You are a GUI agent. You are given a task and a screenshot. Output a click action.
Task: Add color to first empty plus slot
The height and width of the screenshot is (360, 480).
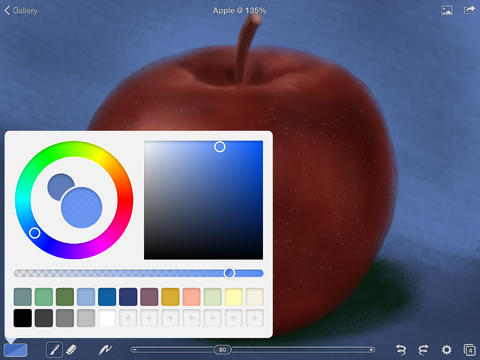point(128,318)
